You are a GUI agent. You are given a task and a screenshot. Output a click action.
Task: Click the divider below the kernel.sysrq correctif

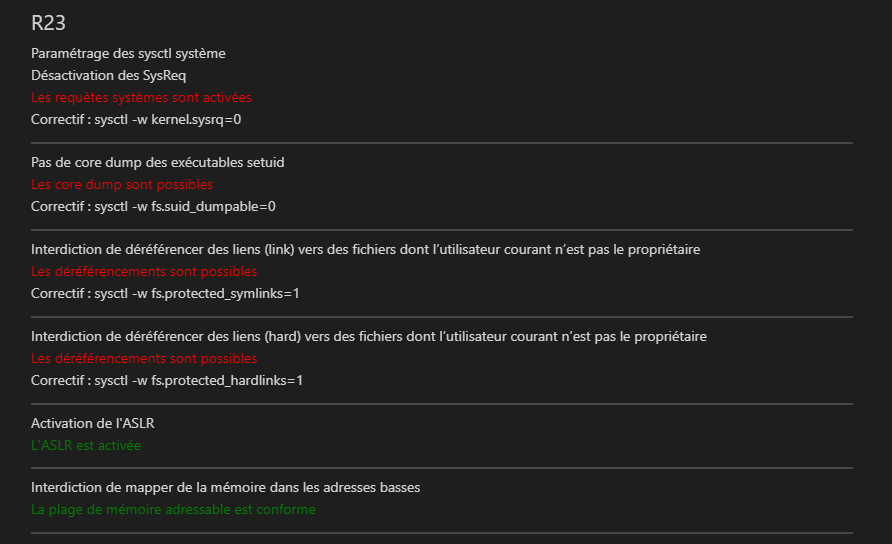[x=441, y=143]
